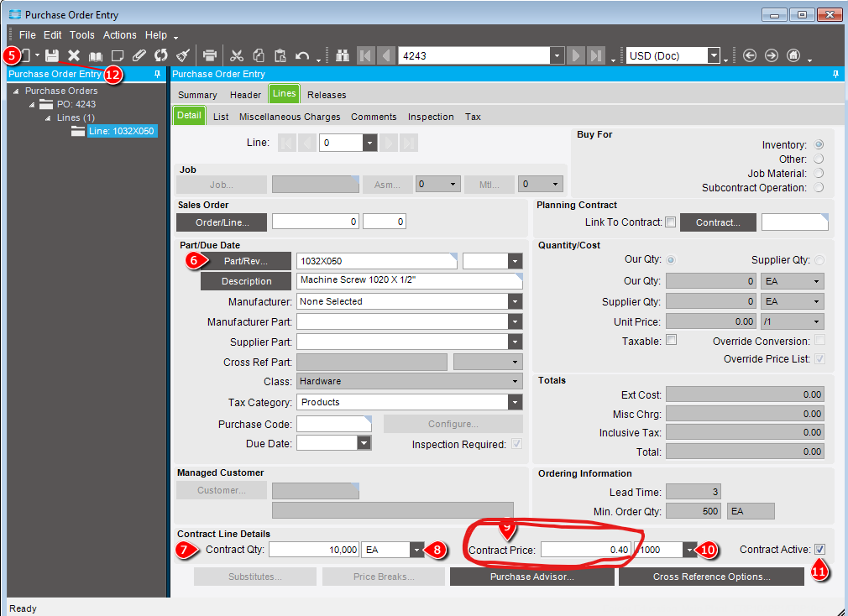Expand the Contract Qty EA unit dropdown
Image resolution: width=848 pixels, height=616 pixels.
[x=417, y=550]
